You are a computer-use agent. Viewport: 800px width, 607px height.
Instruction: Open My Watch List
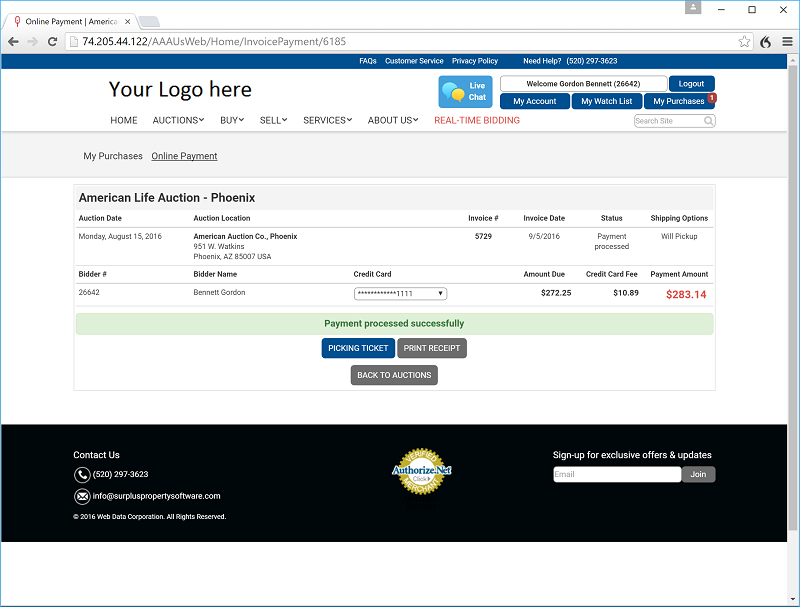tap(607, 101)
